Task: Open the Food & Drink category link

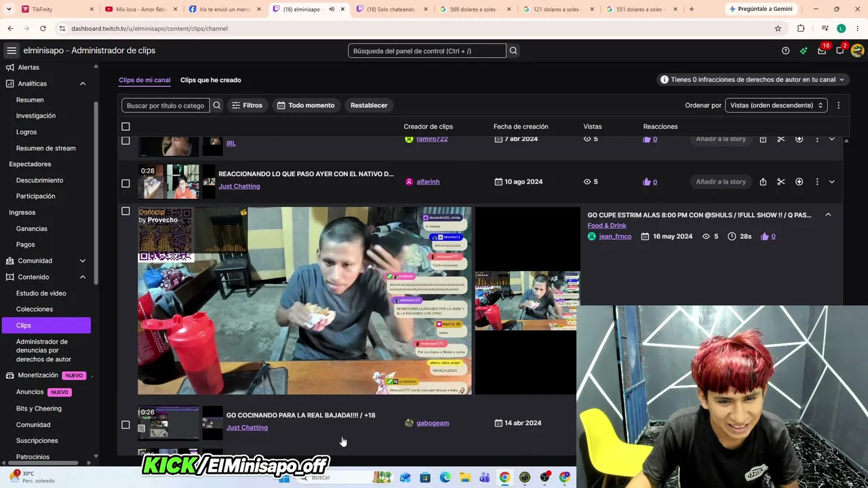Action: point(607,226)
